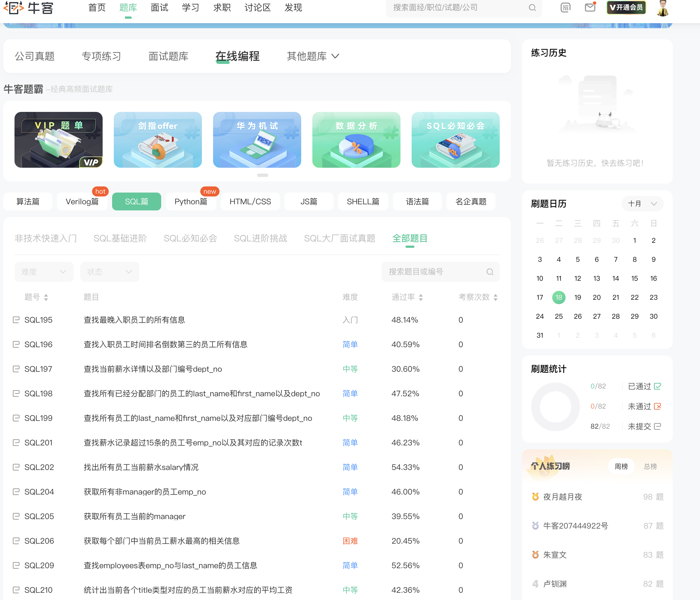This screenshot has width=700, height=600.
Task: Sort list using the 通过率 sort arrows
Action: (x=421, y=297)
